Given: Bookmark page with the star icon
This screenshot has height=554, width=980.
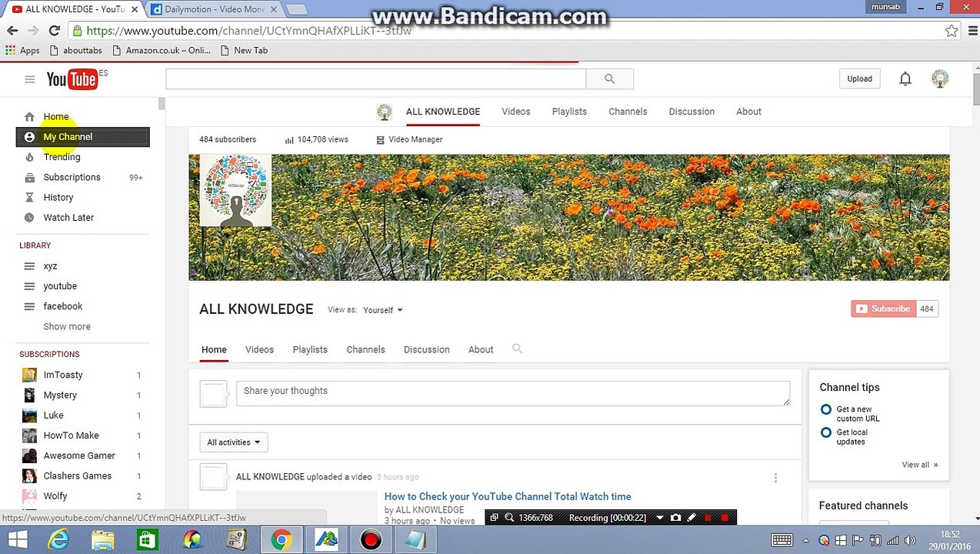Looking at the screenshot, I should tap(952, 31).
